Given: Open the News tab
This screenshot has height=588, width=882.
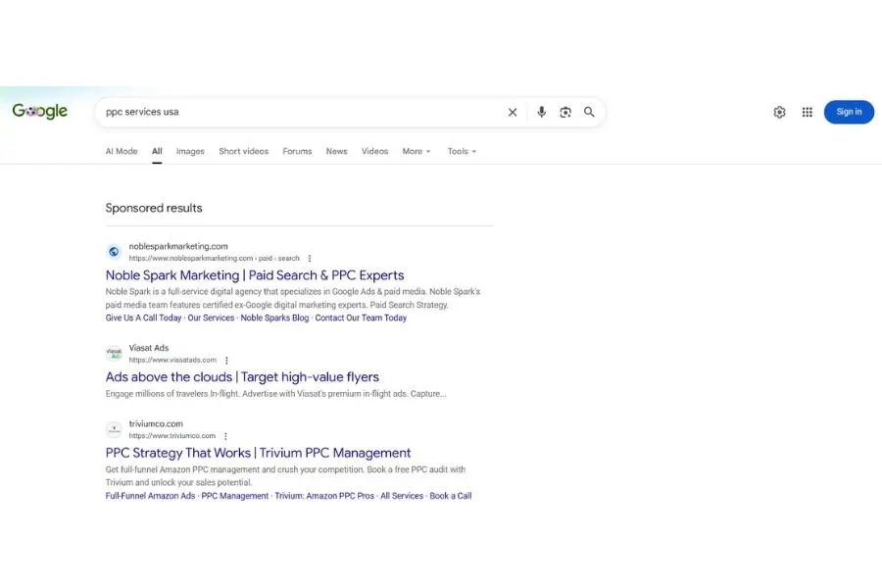Looking at the screenshot, I should (336, 151).
